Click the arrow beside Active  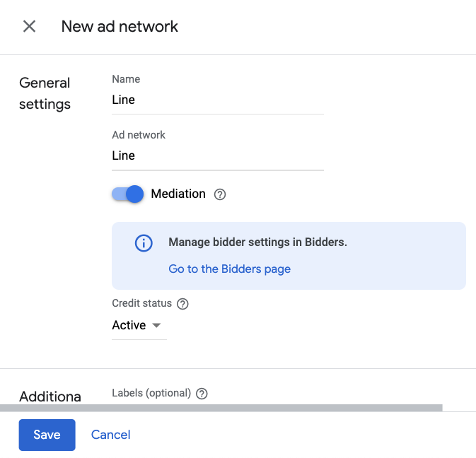[157, 326]
